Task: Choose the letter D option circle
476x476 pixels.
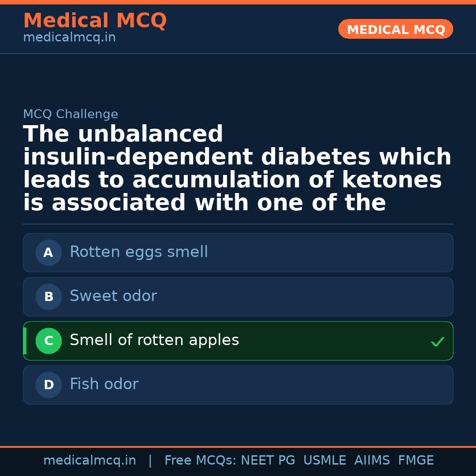Action: tap(48, 385)
